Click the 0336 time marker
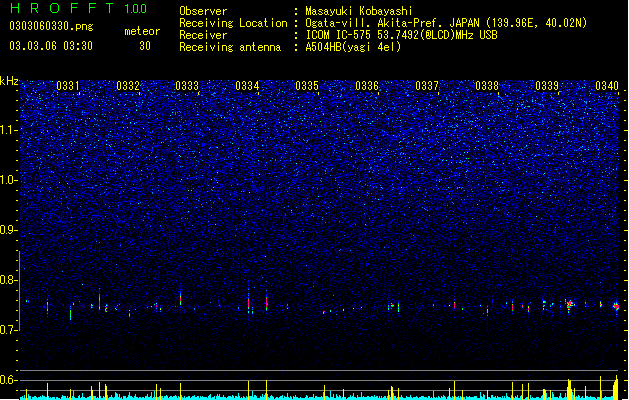 point(367,86)
